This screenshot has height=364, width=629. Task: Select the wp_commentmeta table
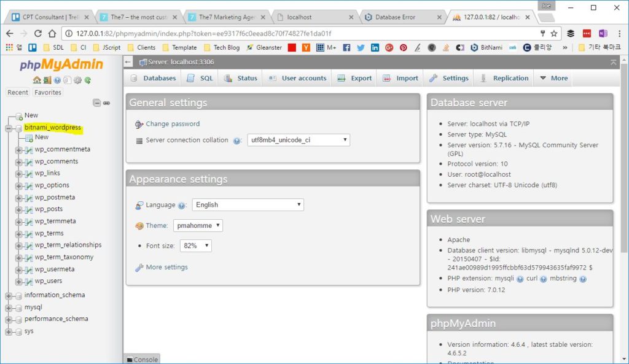pyautogui.click(x=62, y=149)
